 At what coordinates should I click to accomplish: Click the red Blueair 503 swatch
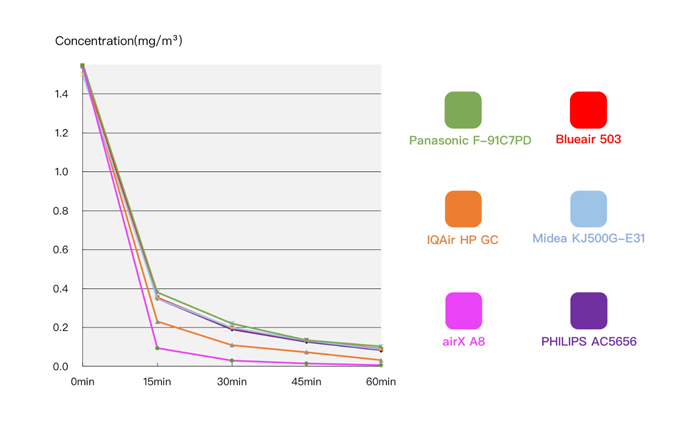click(x=588, y=110)
